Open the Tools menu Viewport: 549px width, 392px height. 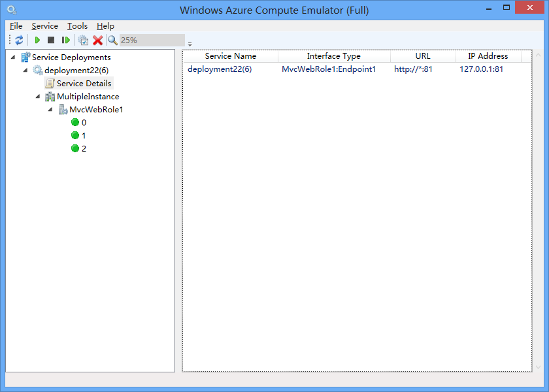[x=77, y=26]
